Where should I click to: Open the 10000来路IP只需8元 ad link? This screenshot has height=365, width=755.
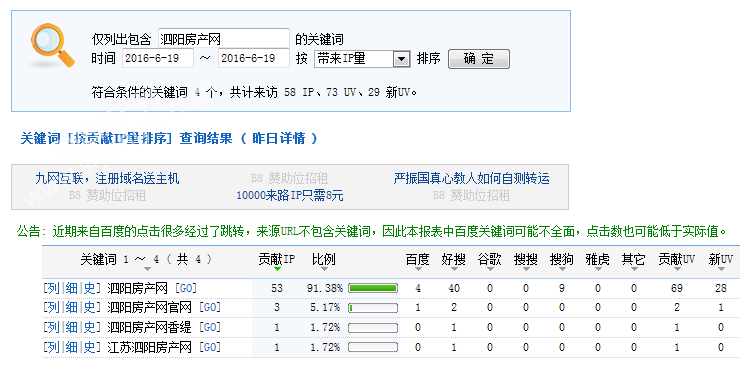pos(290,196)
